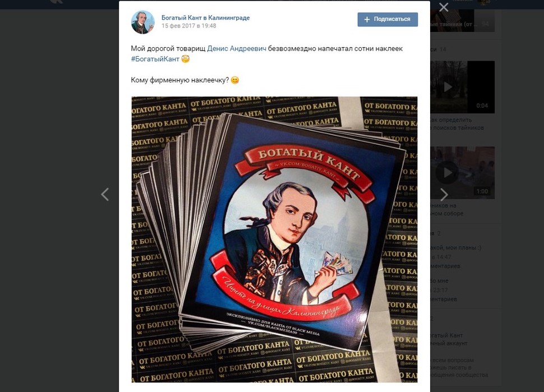Image resolution: width=544 pixels, height=392 pixels.
Task: Click the Подписаться subscribe button
Action: click(388, 20)
